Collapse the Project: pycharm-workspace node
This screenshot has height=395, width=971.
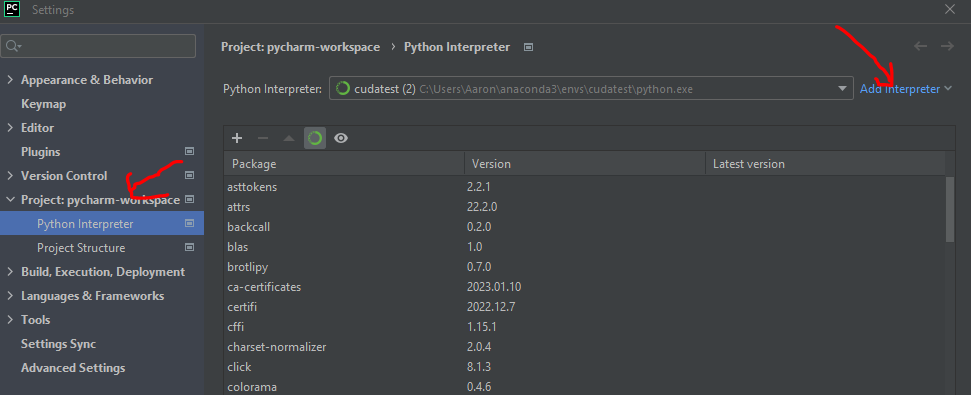pos(9,200)
